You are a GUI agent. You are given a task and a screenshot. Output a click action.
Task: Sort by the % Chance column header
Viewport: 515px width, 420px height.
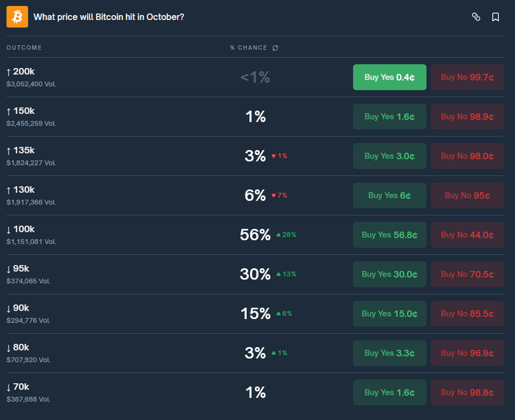pos(248,48)
